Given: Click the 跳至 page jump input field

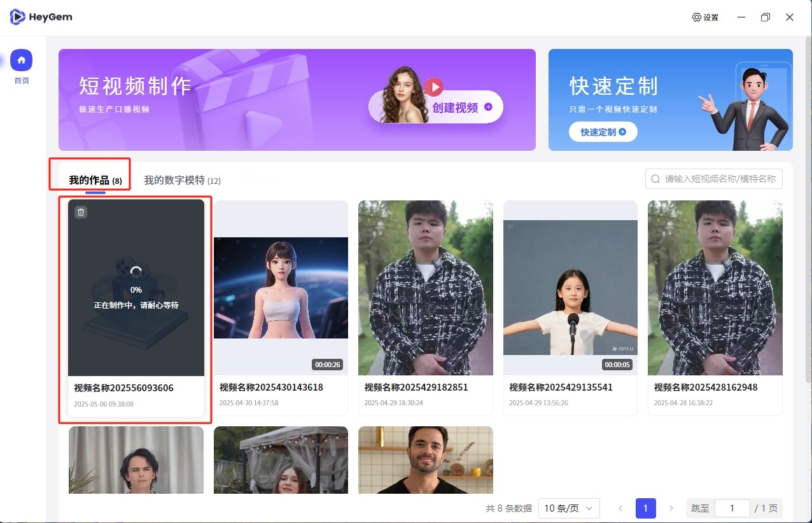Looking at the screenshot, I should pyautogui.click(x=732, y=508).
